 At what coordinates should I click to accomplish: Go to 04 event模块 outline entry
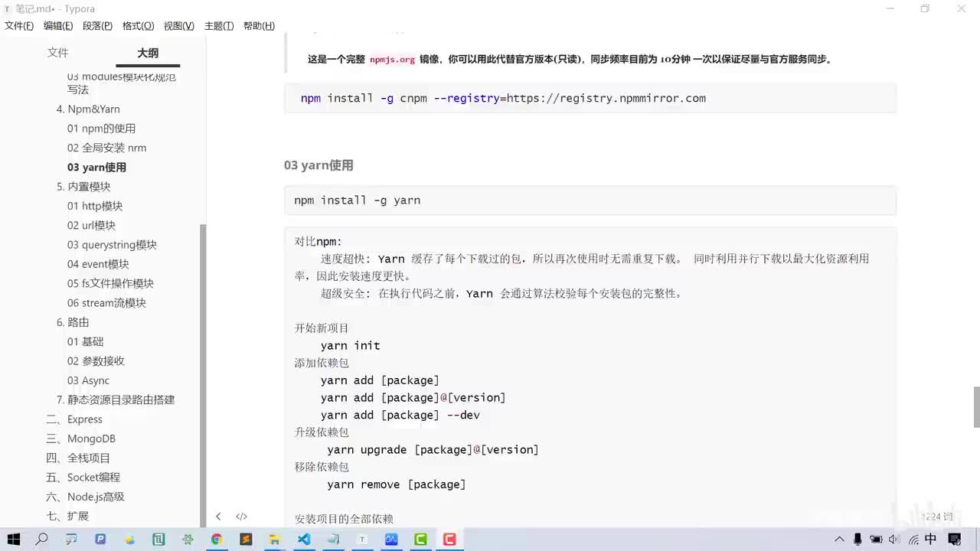click(98, 264)
